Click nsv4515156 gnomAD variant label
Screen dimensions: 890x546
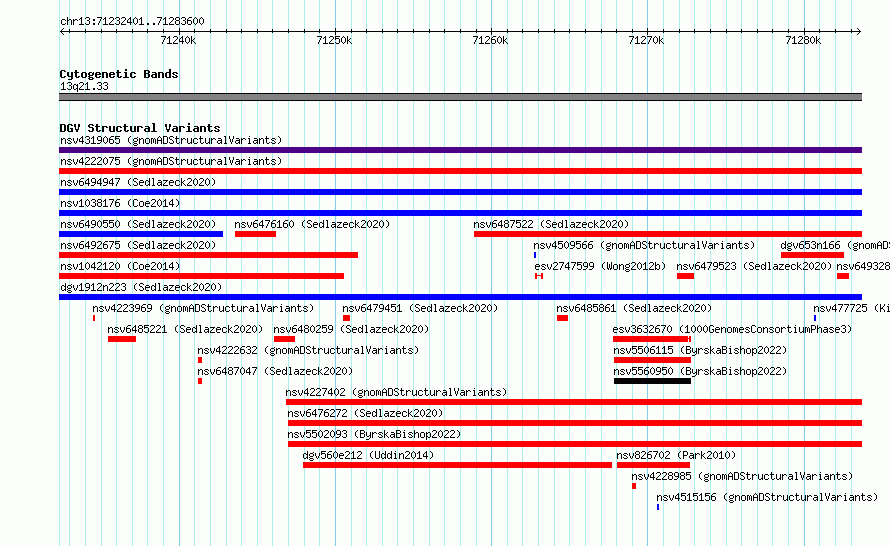(767, 497)
